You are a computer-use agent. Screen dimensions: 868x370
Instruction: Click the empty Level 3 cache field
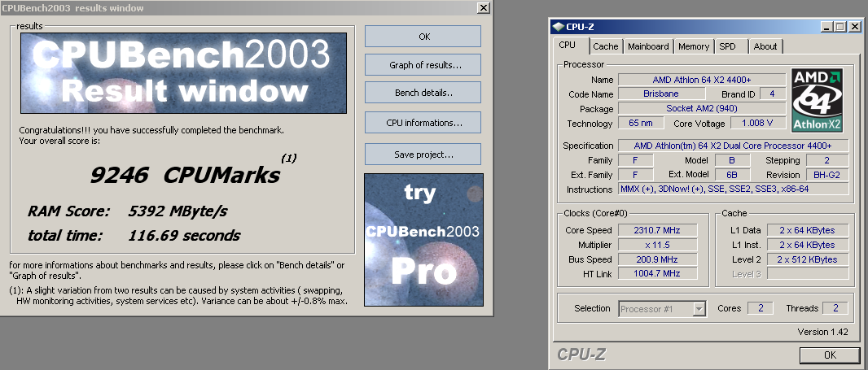807,273
